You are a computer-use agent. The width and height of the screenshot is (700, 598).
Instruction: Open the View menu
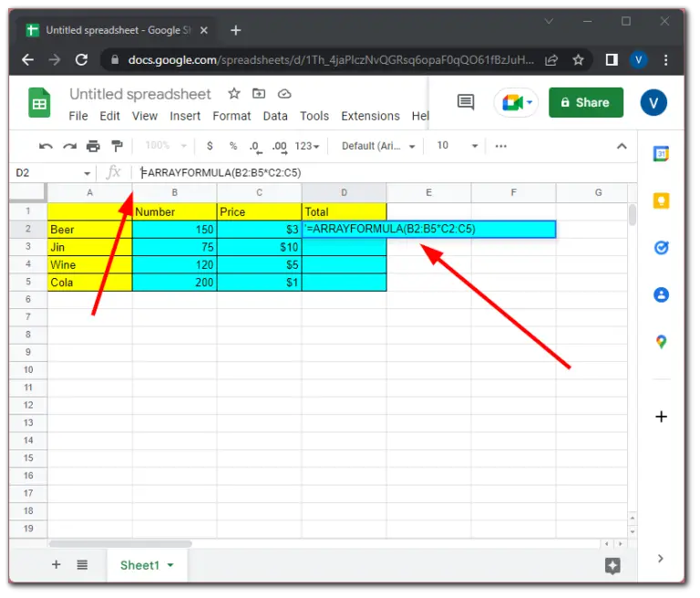point(145,116)
